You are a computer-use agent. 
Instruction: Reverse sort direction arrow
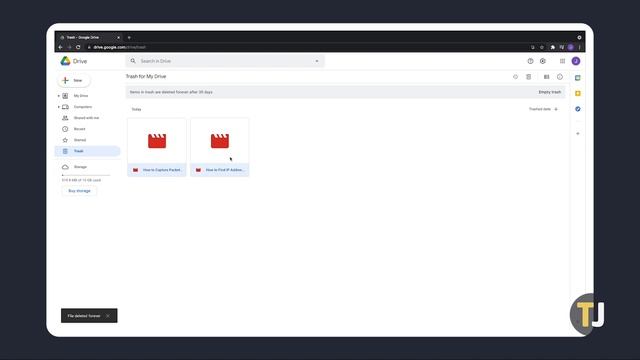pyautogui.click(x=556, y=109)
